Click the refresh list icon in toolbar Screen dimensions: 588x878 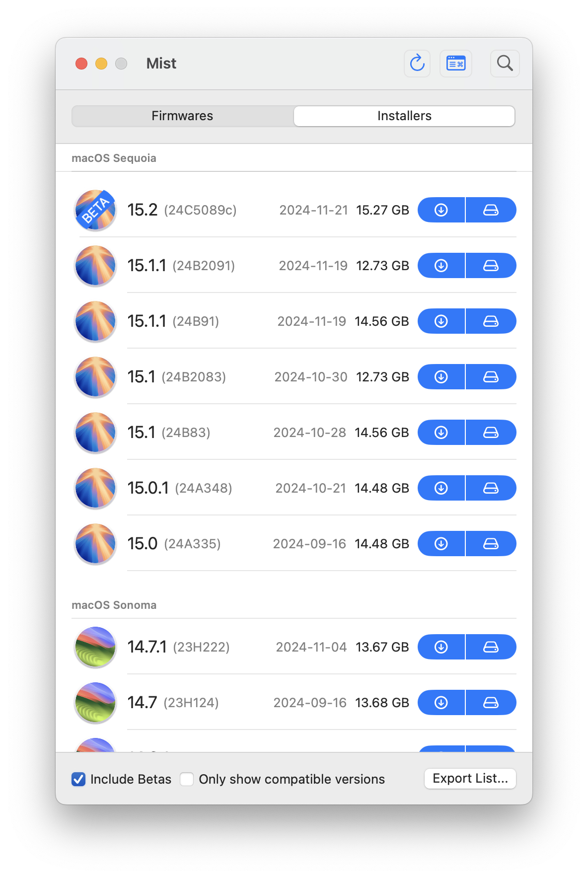417,64
